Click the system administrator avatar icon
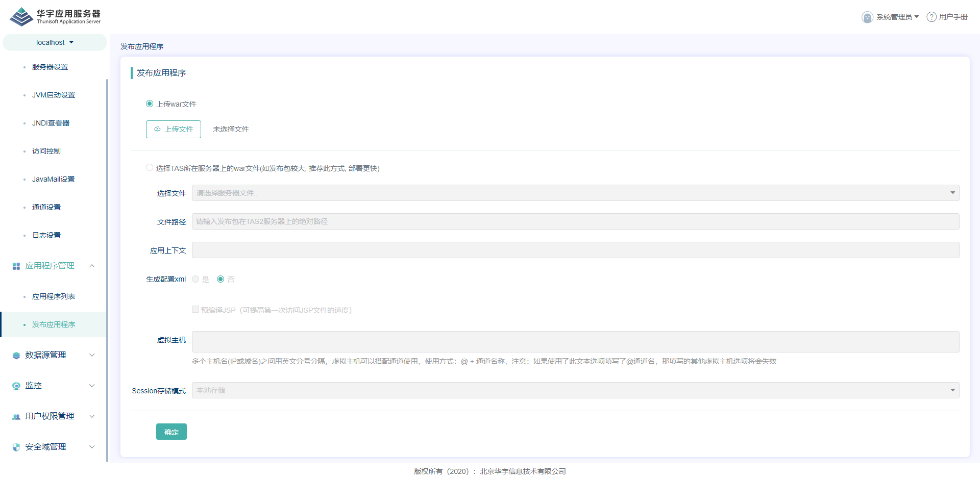980x478 pixels. [867, 17]
